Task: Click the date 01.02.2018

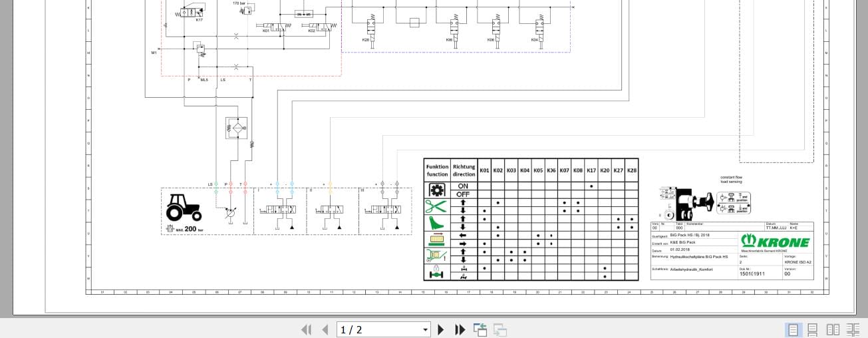Action: point(680,250)
